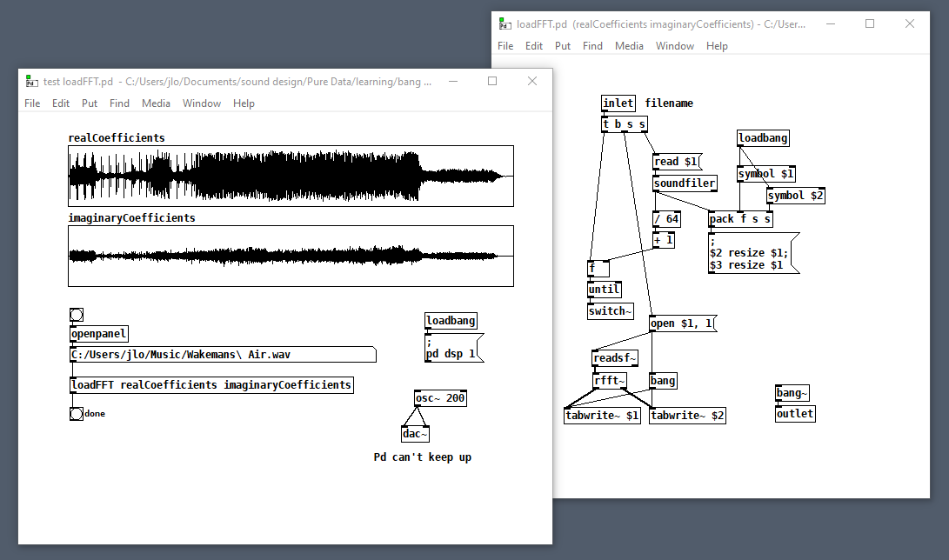Open Help menu in test loadFFT.pd window

(x=244, y=103)
